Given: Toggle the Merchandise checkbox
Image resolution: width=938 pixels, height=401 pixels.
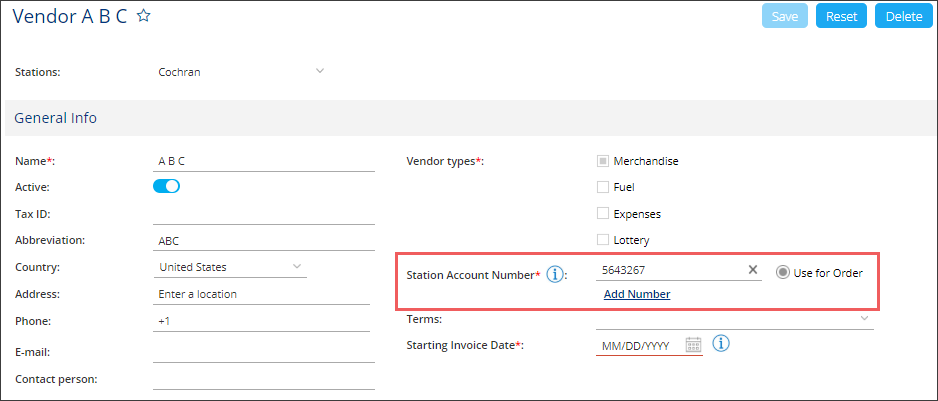Looking at the screenshot, I should (602, 161).
